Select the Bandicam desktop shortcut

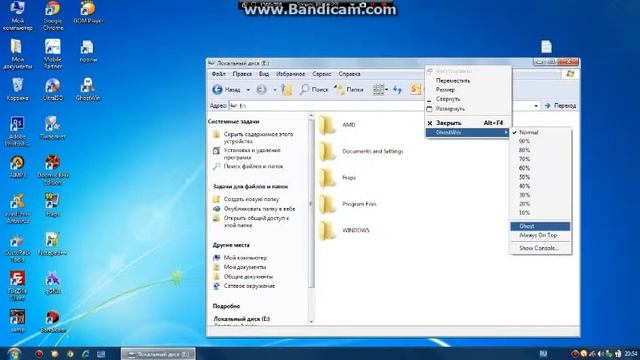53,321
